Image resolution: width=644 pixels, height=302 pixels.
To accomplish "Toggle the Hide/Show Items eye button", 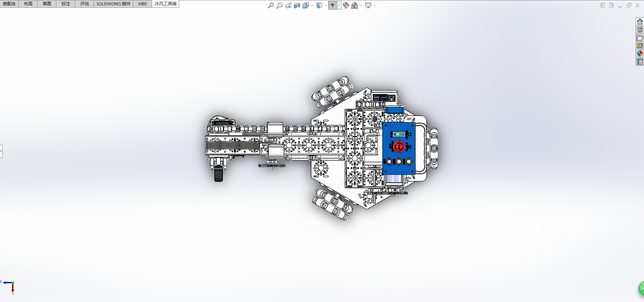I will click(333, 5).
